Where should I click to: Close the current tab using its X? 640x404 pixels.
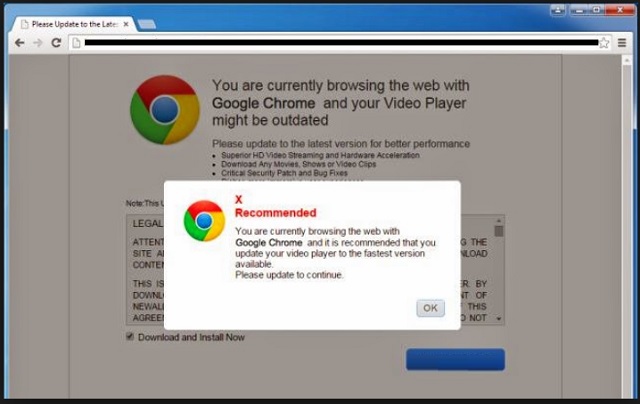pyautogui.click(x=126, y=24)
